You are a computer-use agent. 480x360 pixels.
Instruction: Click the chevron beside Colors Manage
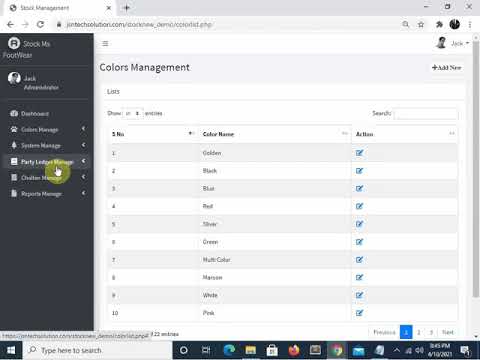tap(83, 129)
